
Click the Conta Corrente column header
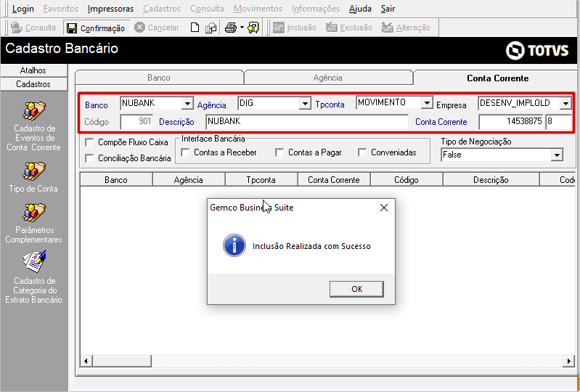(334, 180)
